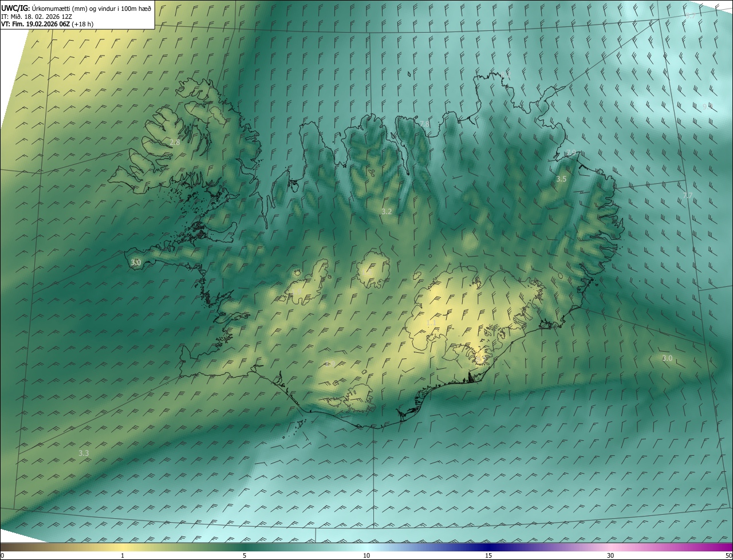
Task: Click the 9.7 value label in the top-right corner
Action: pos(690,16)
